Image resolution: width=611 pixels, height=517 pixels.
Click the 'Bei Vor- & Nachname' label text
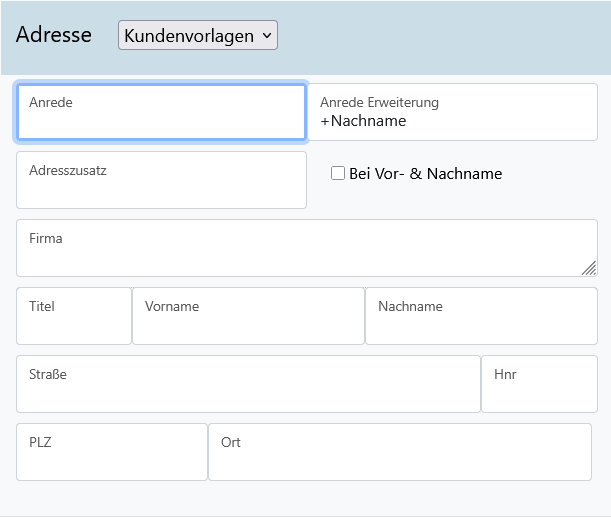click(x=426, y=174)
